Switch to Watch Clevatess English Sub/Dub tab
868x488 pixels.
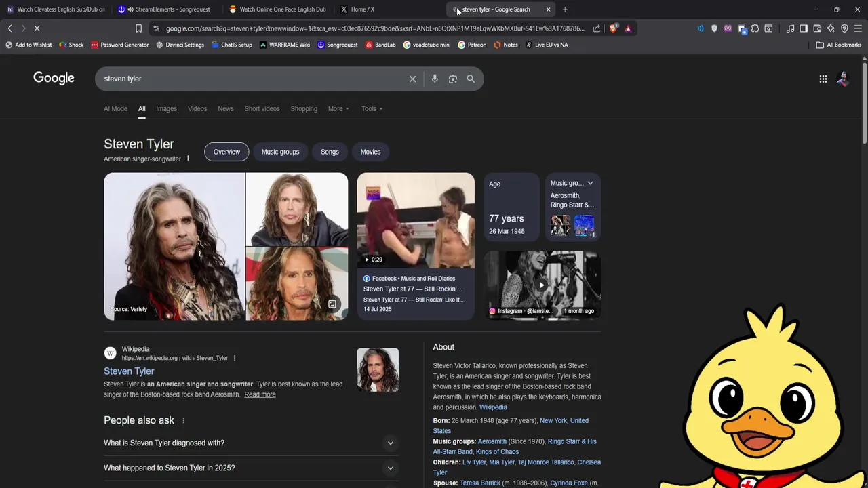[x=56, y=9]
